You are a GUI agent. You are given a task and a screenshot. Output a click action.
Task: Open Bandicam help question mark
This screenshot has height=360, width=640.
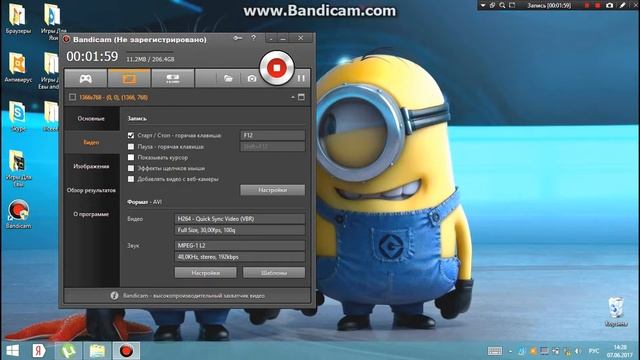tap(253, 38)
